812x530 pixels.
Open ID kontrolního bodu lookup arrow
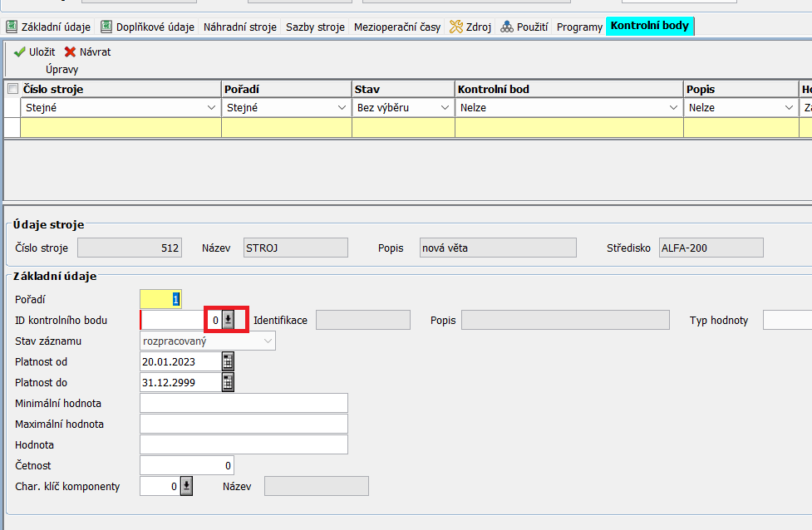(x=228, y=320)
